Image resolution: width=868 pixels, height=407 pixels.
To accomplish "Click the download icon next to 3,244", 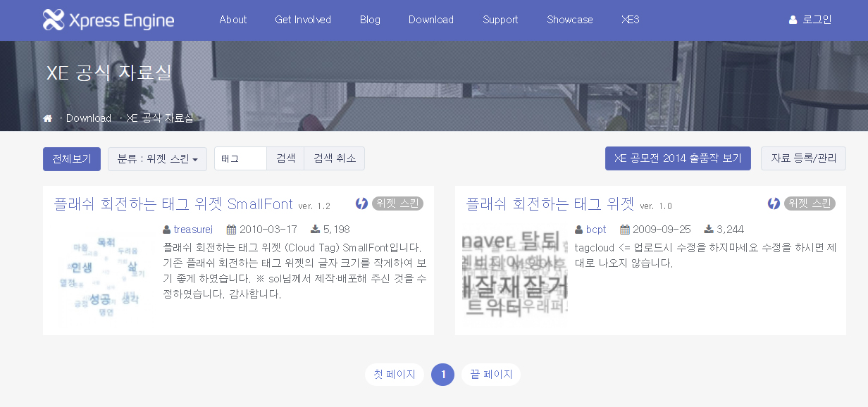I will pyautogui.click(x=708, y=230).
